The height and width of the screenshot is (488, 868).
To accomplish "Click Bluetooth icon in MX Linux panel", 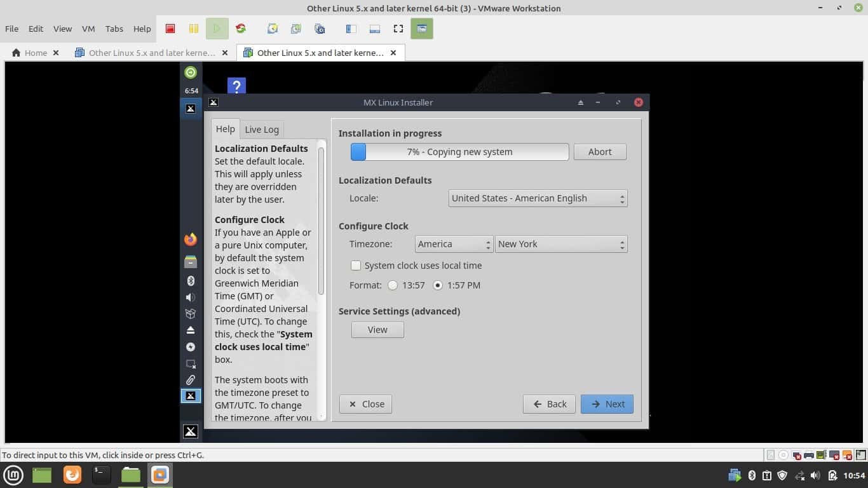I will tap(191, 281).
